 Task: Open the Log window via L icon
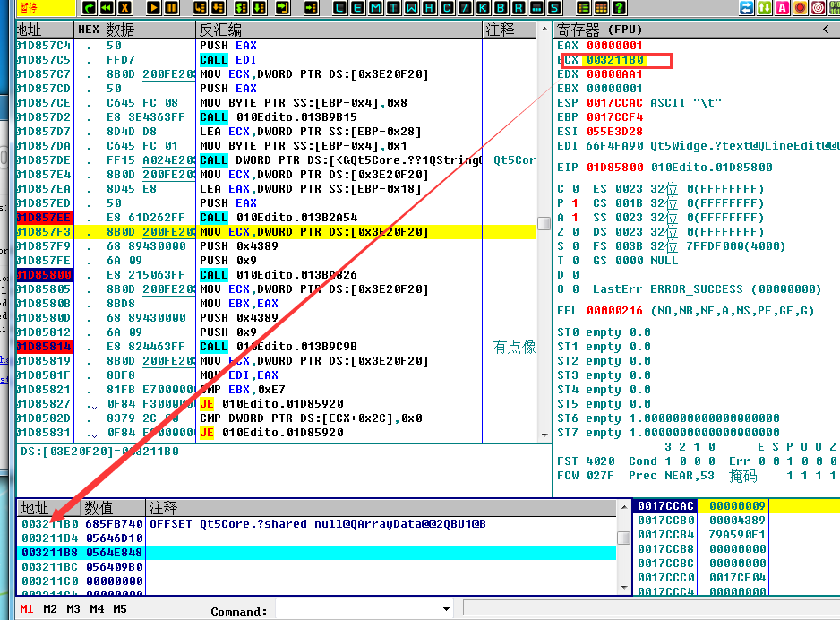coord(339,7)
